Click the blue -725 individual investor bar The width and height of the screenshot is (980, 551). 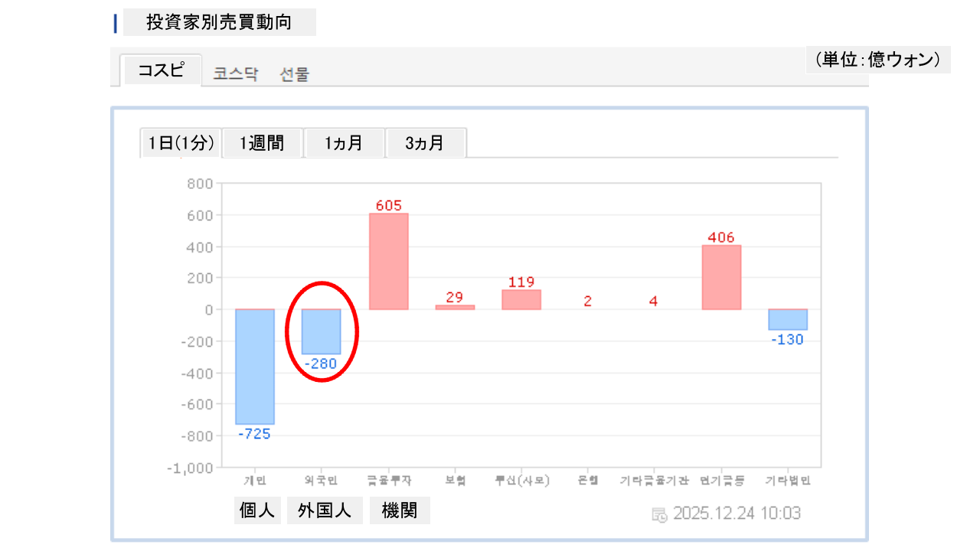(x=255, y=367)
